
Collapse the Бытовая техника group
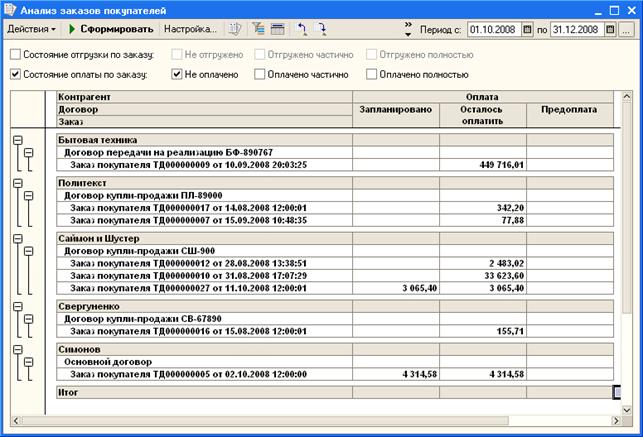pos(17,141)
